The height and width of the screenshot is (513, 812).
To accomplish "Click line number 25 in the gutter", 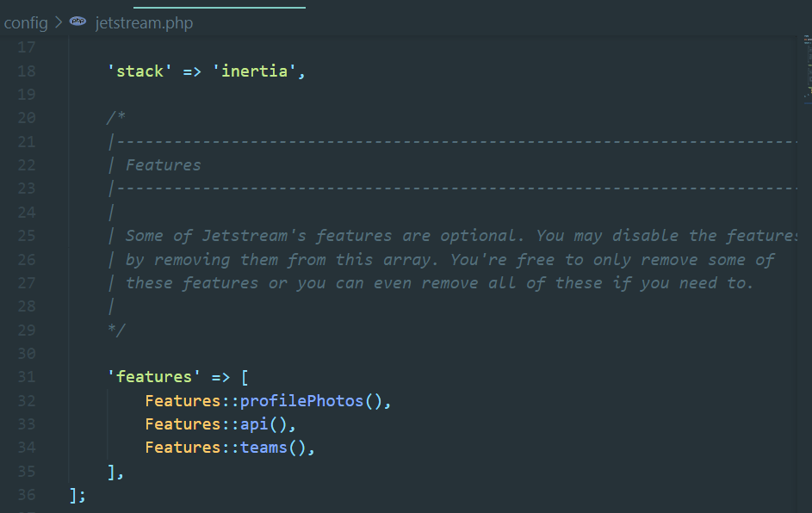I will point(27,236).
